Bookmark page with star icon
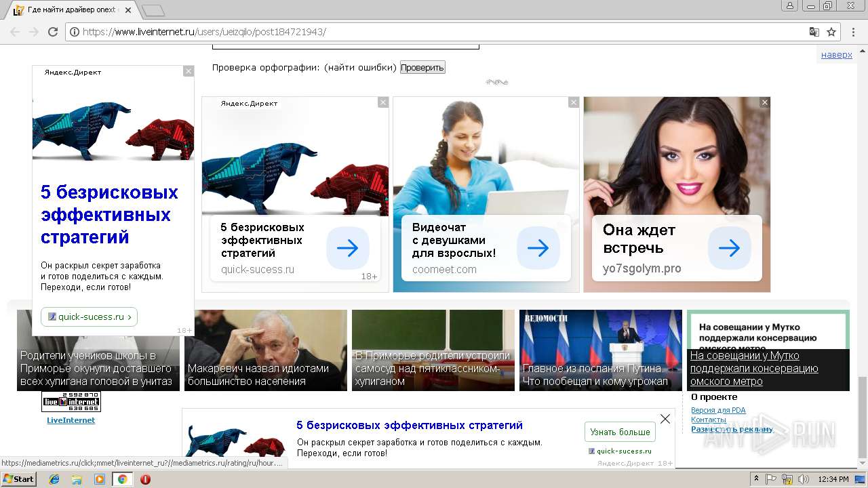 [831, 32]
